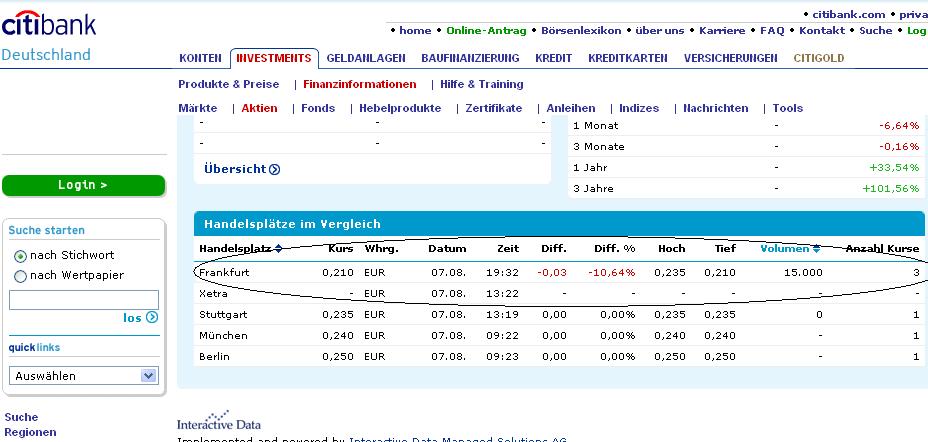Go to Produkte & Preise
This screenshot has width=928, height=442.
point(228,84)
